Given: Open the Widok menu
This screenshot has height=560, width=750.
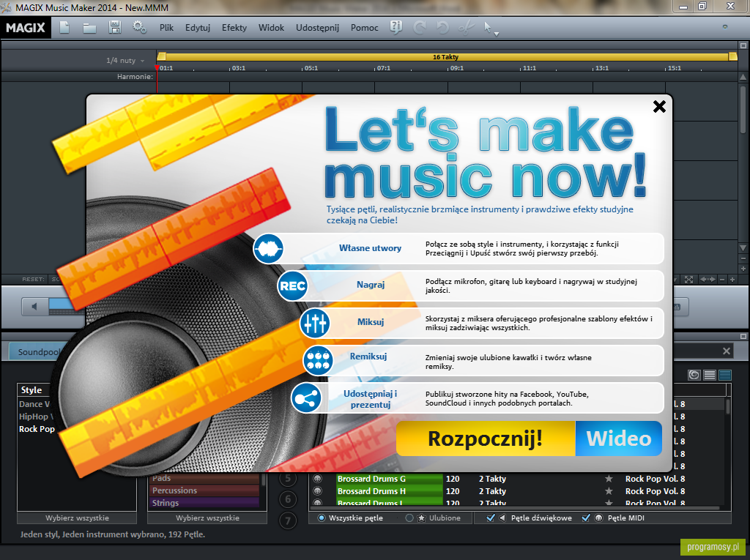Looking at the screenshot, I should (271, 28).
